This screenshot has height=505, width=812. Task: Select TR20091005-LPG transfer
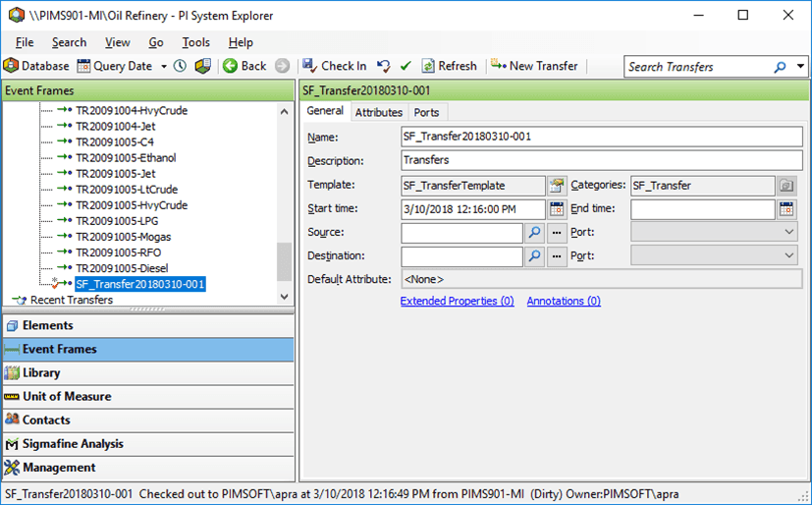point(117,221)
